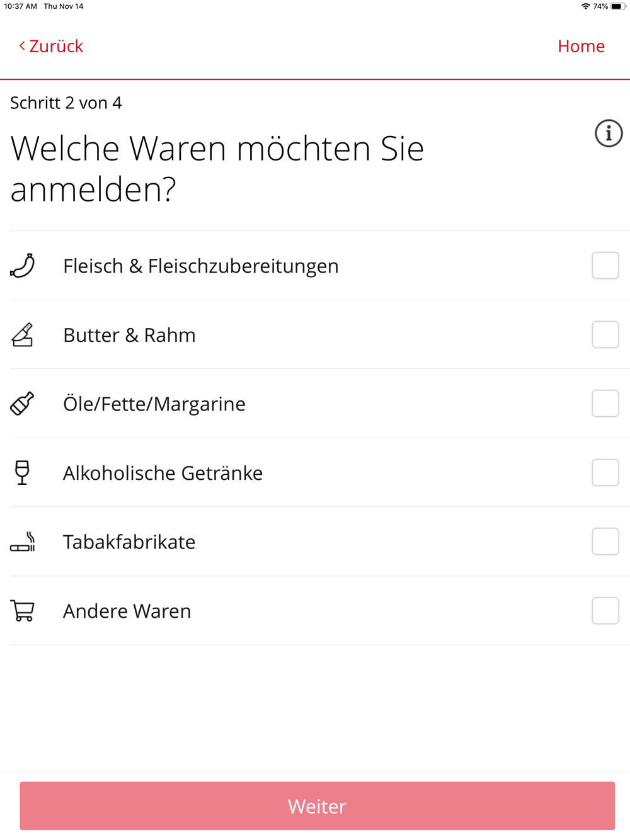Click the cigarette icon for Tabakfabrikate
630x840 pixels.
(22, 542)
